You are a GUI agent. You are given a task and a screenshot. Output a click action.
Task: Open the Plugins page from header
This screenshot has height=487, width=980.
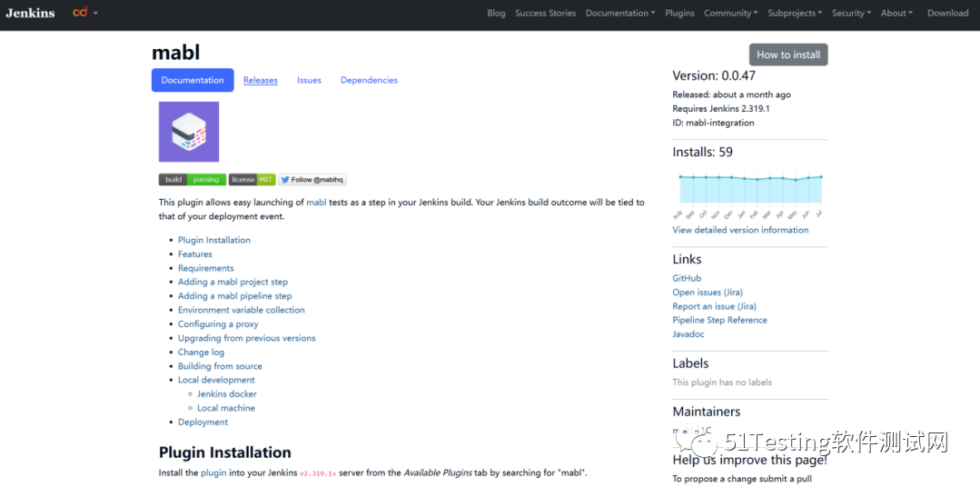(679, 13)
